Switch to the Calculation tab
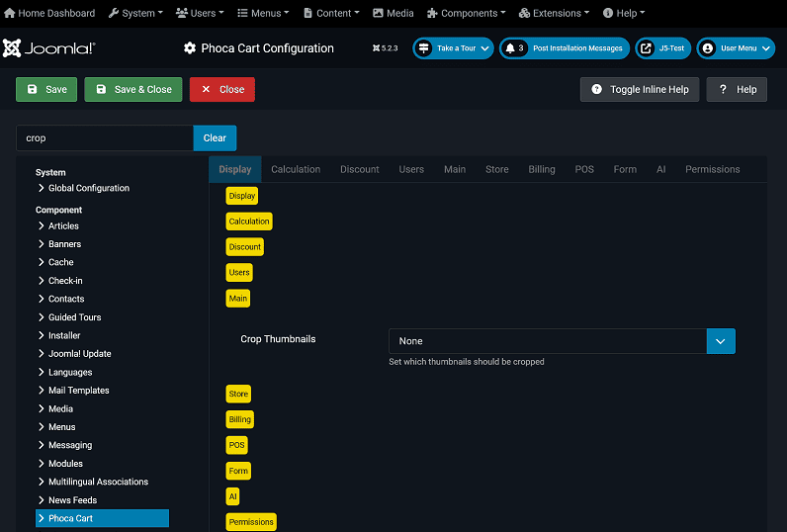 (296, 169)
